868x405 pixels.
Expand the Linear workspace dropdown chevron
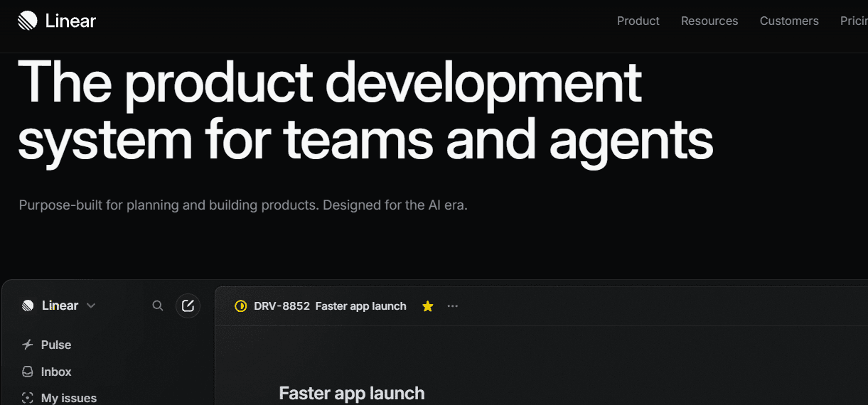pyautogui.click(x=90, y=306)
